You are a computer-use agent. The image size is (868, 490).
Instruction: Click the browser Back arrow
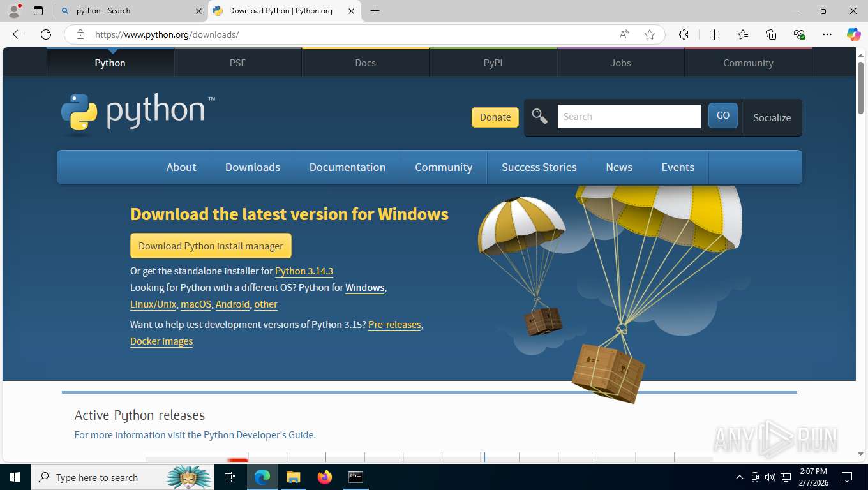point(18,34)
